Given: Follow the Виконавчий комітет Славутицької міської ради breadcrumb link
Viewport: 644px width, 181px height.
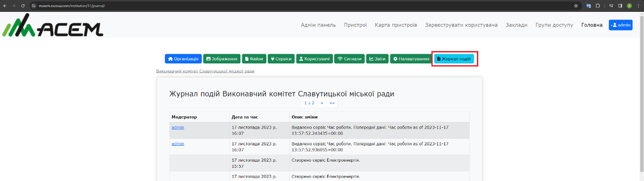Looking at the screenshot, I should pos(205,71).
